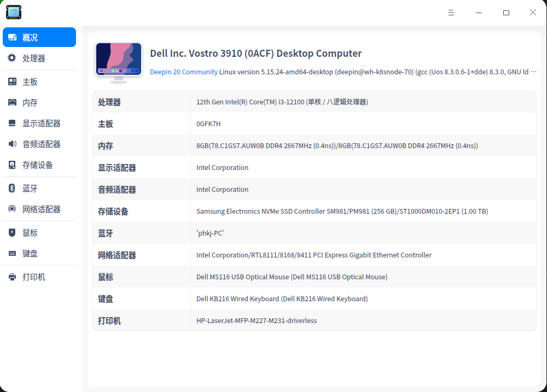Open the hamburger menu at top right
547x392 pixels.
[x=451, y=13]
